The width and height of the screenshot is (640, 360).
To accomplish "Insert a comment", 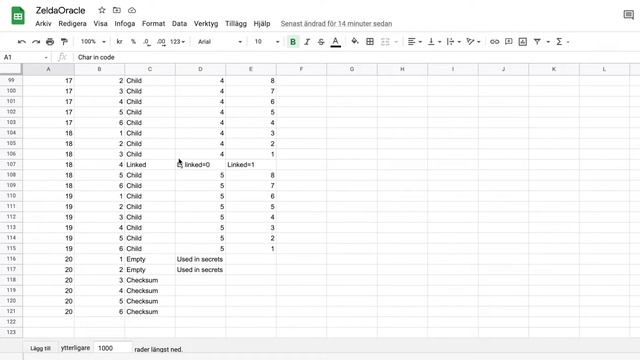I will [x=509, y=42].
